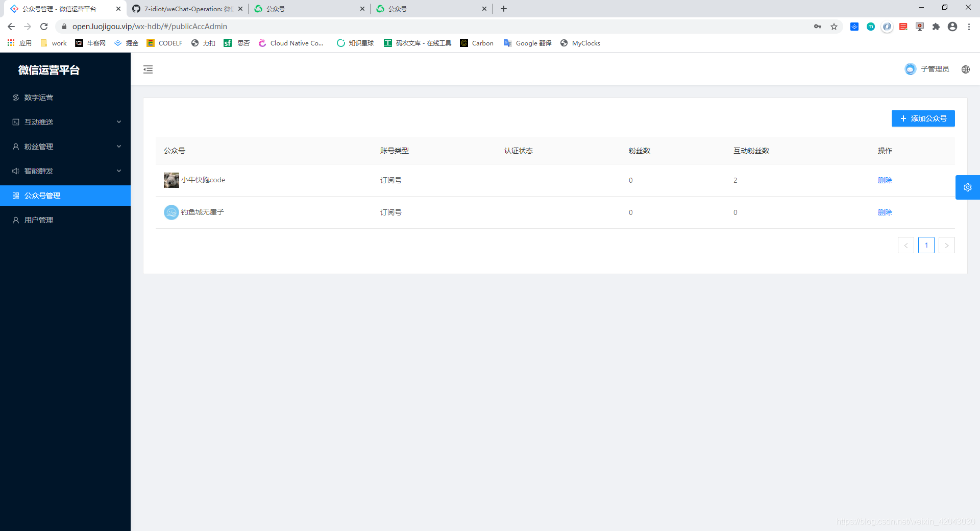The height and width of the screenshot is (531, 980).
Task: Open the 掘金 bookmark
Action: coord(126,43)
